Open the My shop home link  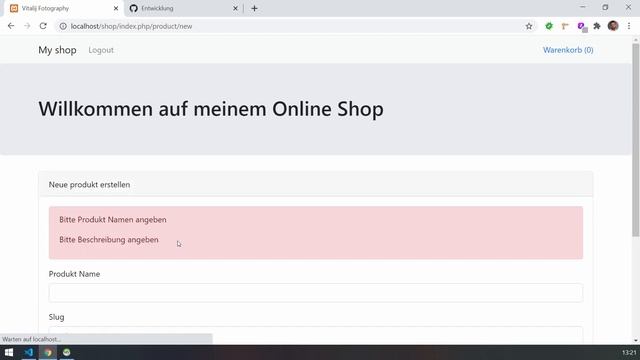click(57, 50)
